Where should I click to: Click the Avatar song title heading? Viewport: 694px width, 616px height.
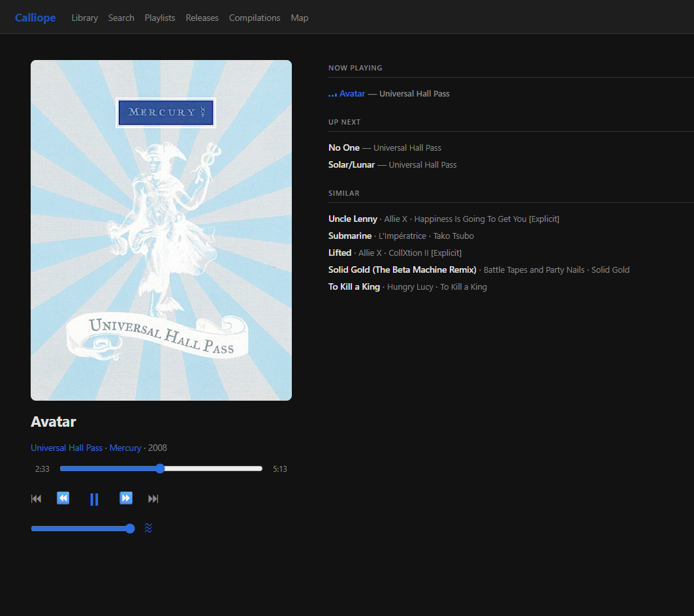point(54,422)
